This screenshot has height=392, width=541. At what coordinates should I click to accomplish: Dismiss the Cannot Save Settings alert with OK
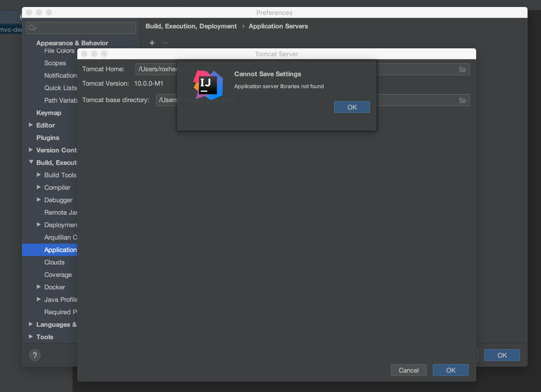[352, 107]
